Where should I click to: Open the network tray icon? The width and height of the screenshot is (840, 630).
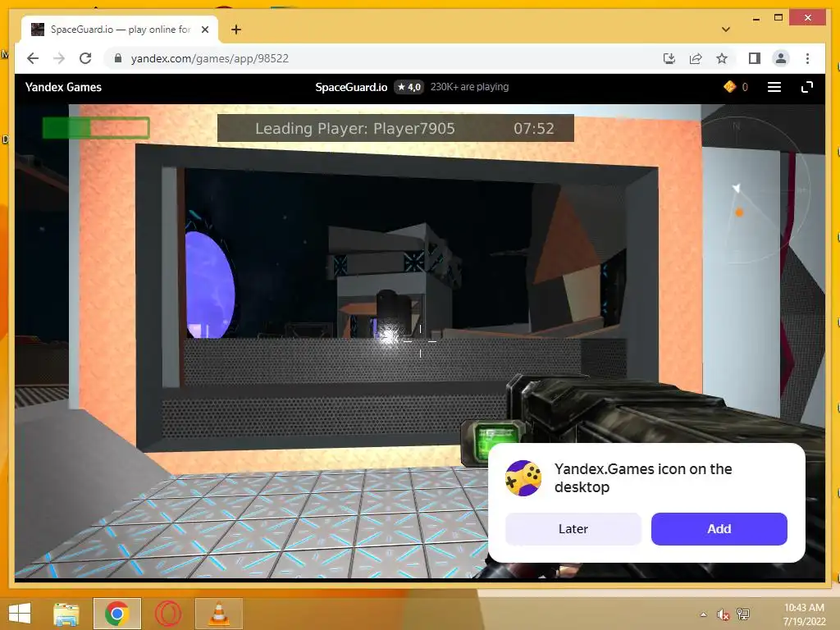[743, 614]
